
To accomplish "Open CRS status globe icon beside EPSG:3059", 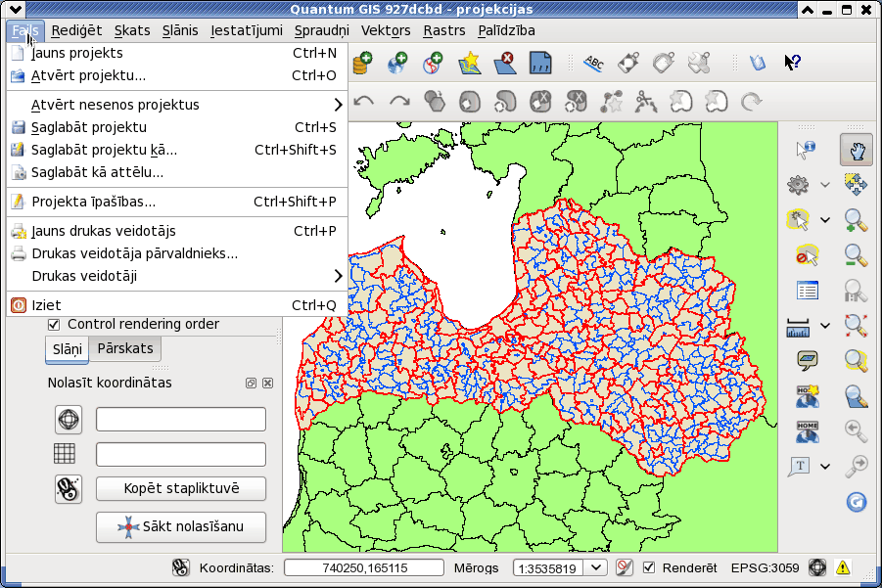I will click(x=817, y=567).
